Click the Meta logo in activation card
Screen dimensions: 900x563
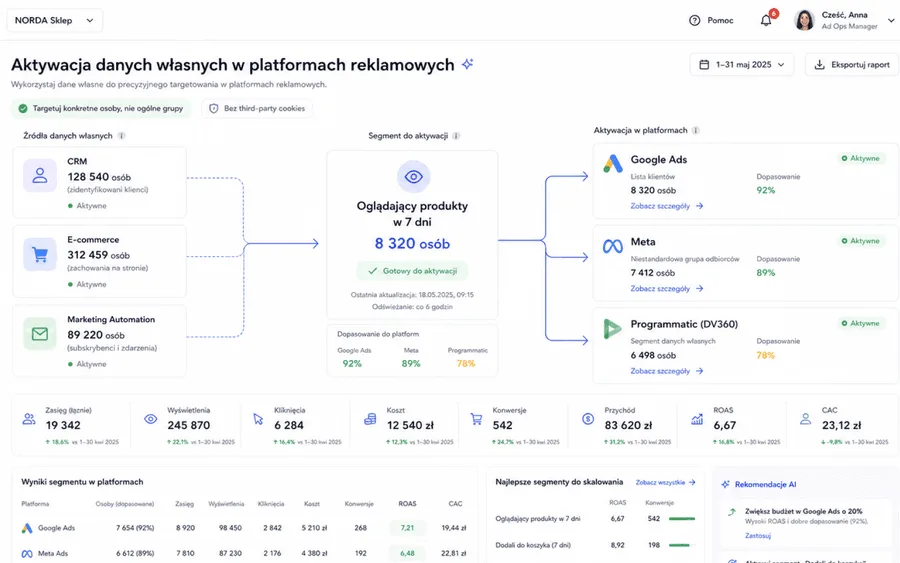pyautogui.click(x=612, y=247)
